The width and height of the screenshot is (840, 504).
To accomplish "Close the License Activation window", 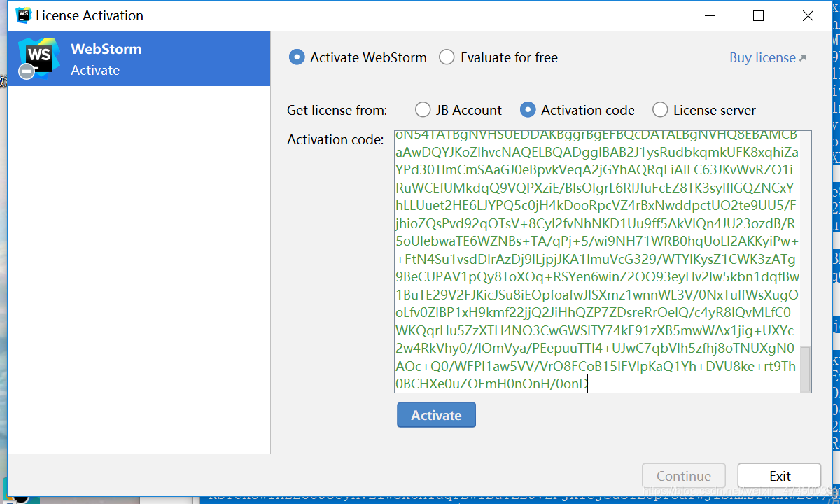I will tap(808, 15).
